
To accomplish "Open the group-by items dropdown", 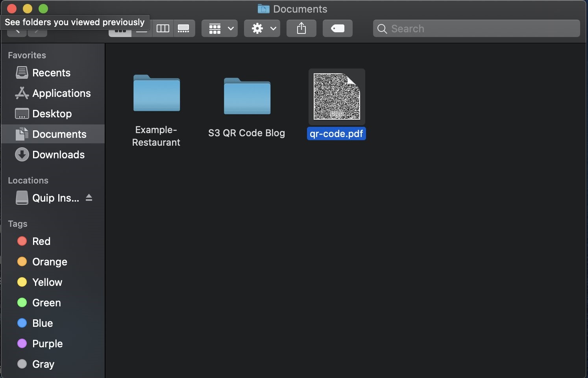I will pos(220,28).
